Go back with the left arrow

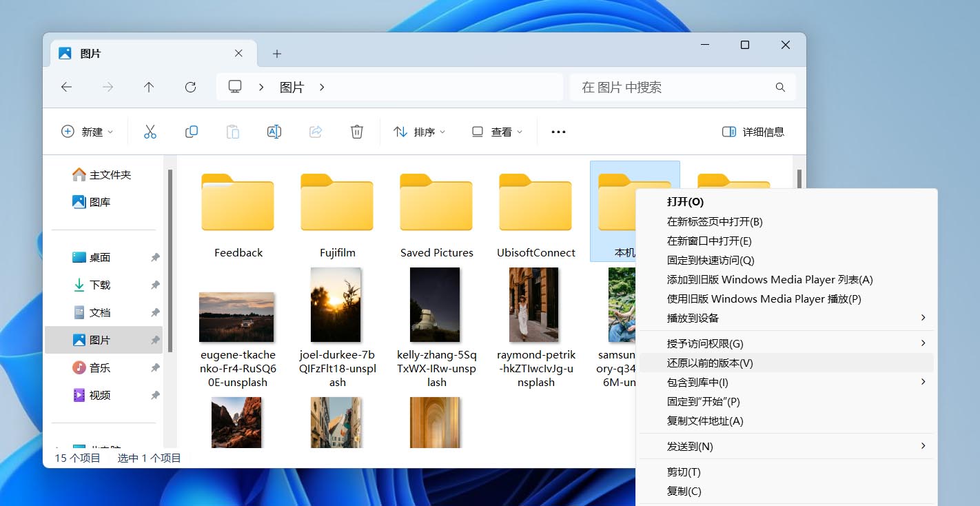click(x=67, y=87)
